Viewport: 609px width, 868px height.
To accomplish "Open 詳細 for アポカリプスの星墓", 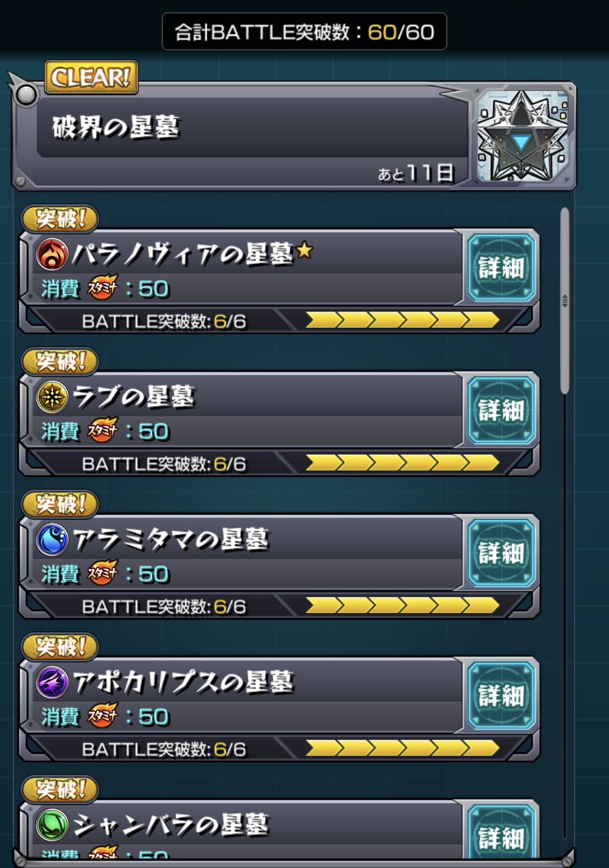I will 500,695.
